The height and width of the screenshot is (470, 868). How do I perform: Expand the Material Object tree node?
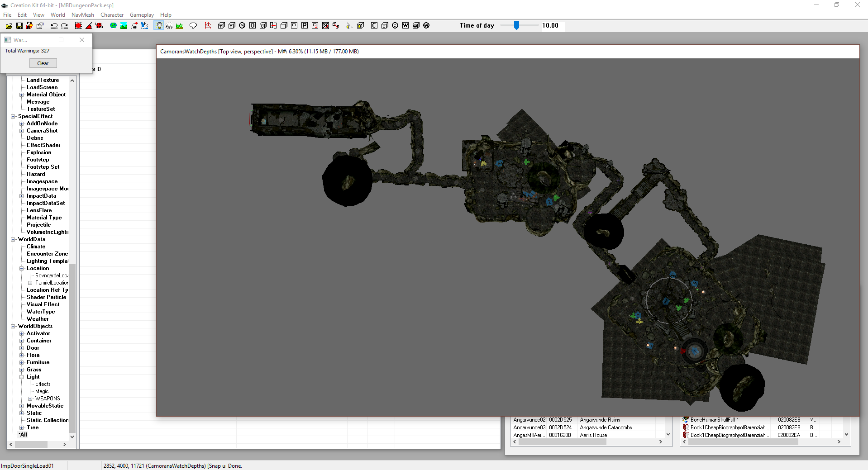click(22, 95)
